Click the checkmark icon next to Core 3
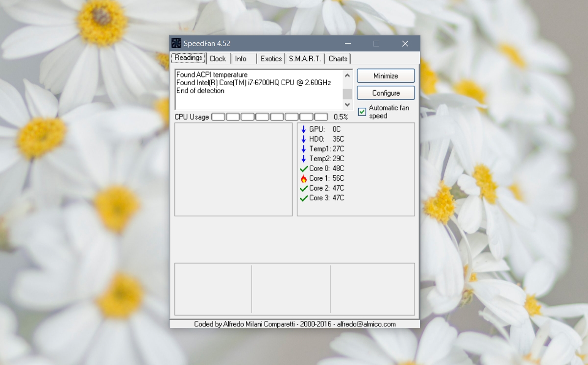588x365 pixels. coord(303,197)
